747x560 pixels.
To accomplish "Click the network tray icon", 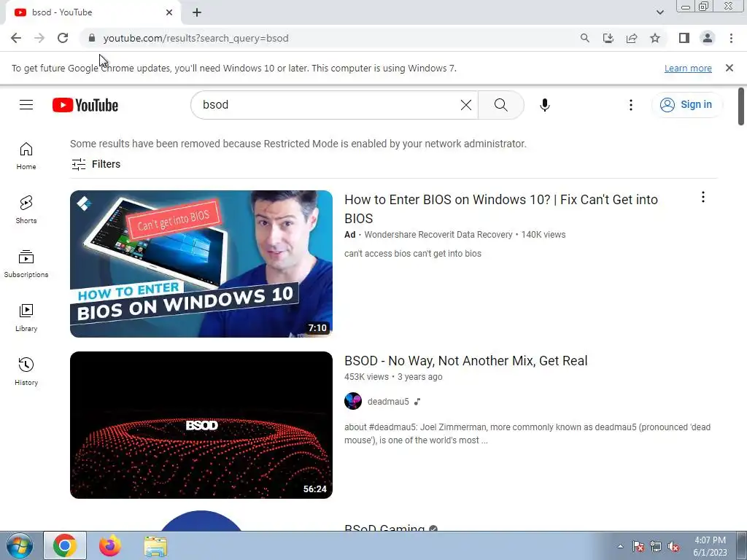I will pos(656,546).
